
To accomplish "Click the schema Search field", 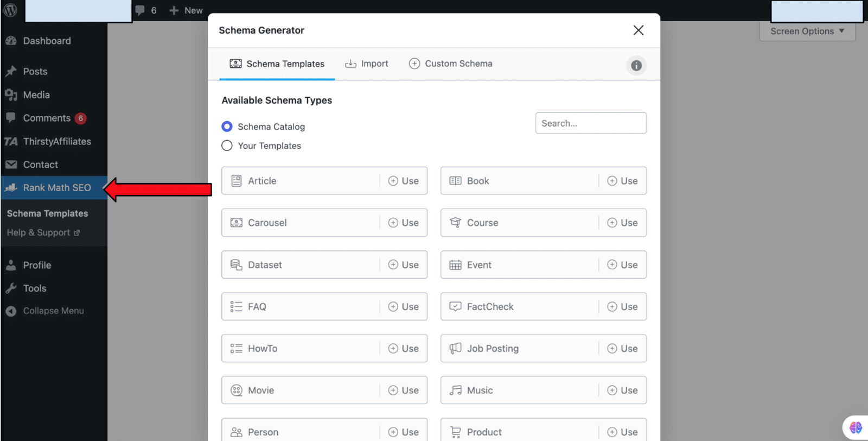I will point(591,123).
